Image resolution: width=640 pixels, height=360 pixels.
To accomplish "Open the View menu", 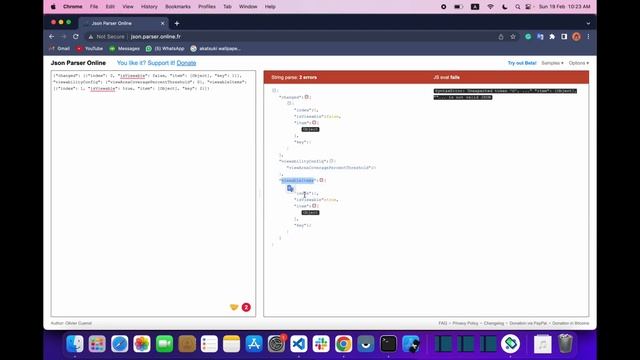I will pyautogui.click(x=128, y=7).
